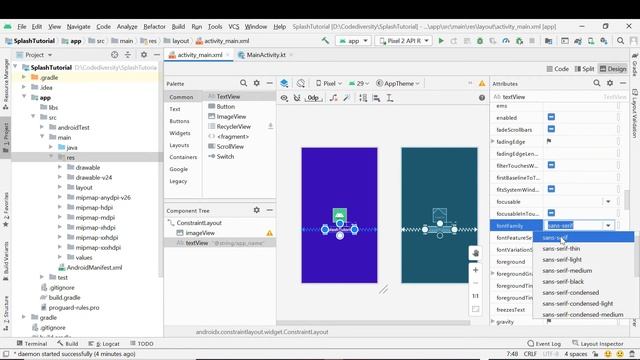Toggle view options eye icon

click(x=284, y=98)
